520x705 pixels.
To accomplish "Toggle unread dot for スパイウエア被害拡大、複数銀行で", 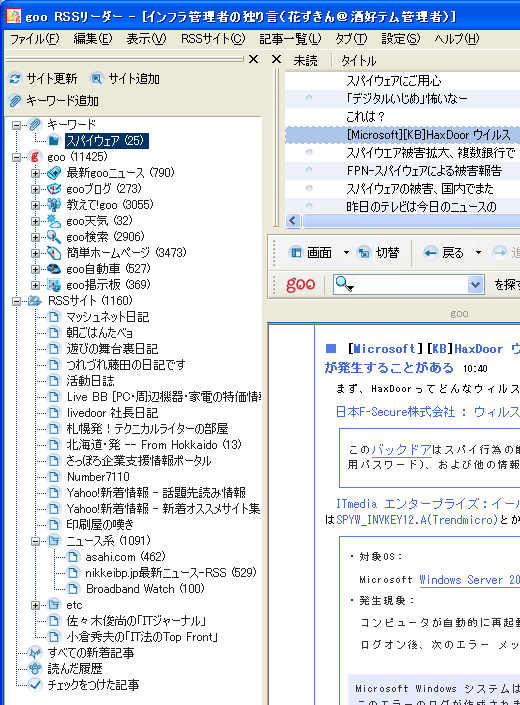I will tap(309, 152).
